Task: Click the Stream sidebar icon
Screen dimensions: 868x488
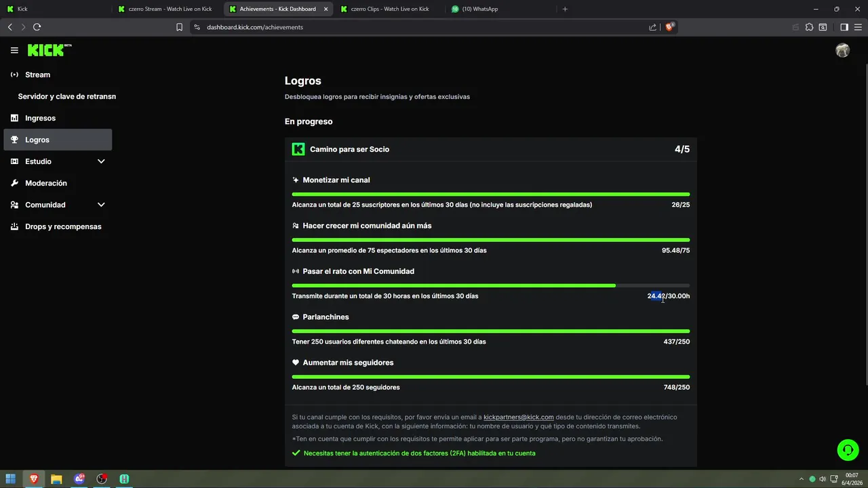Action: pyautogui.click(x=14, y=75)
